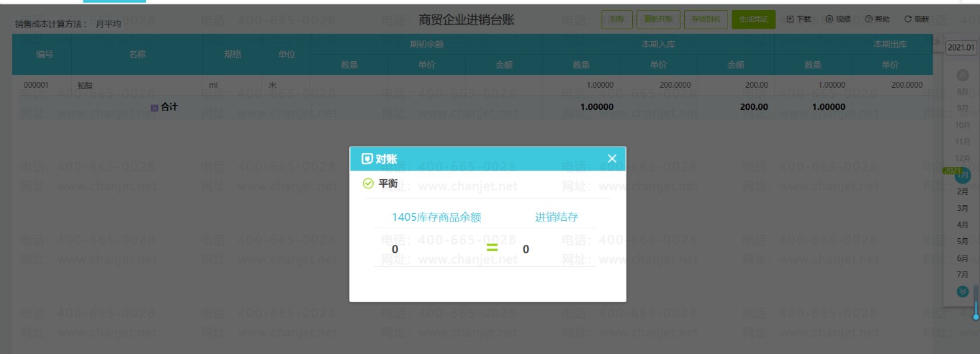
Task: Click the ml specification cell
Action: coord(213,85)
